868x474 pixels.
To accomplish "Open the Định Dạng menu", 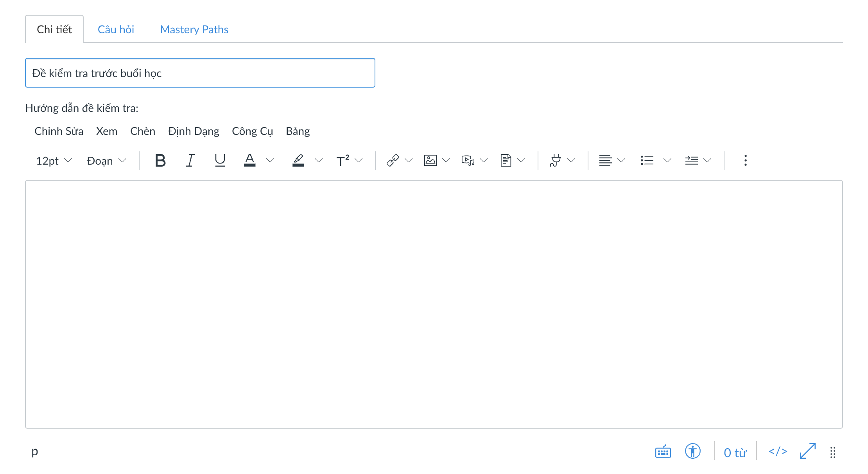I will click(193, 131).
